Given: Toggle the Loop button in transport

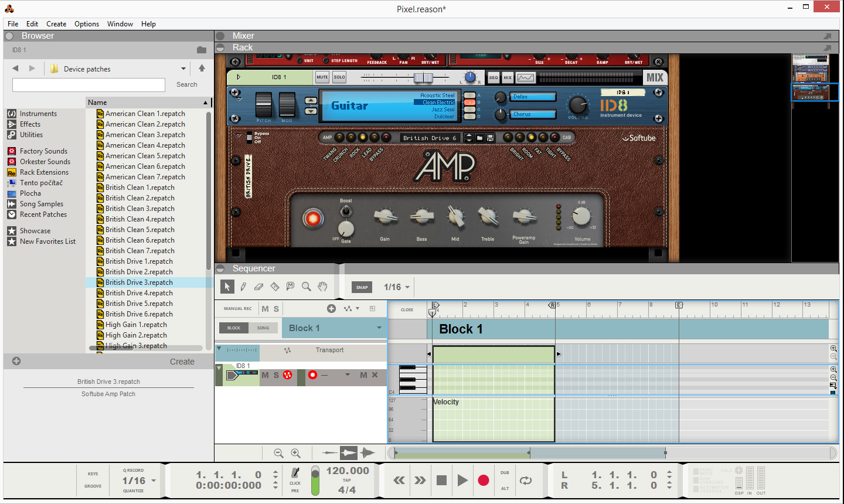Looking at the screenshot, I should 526,481.
